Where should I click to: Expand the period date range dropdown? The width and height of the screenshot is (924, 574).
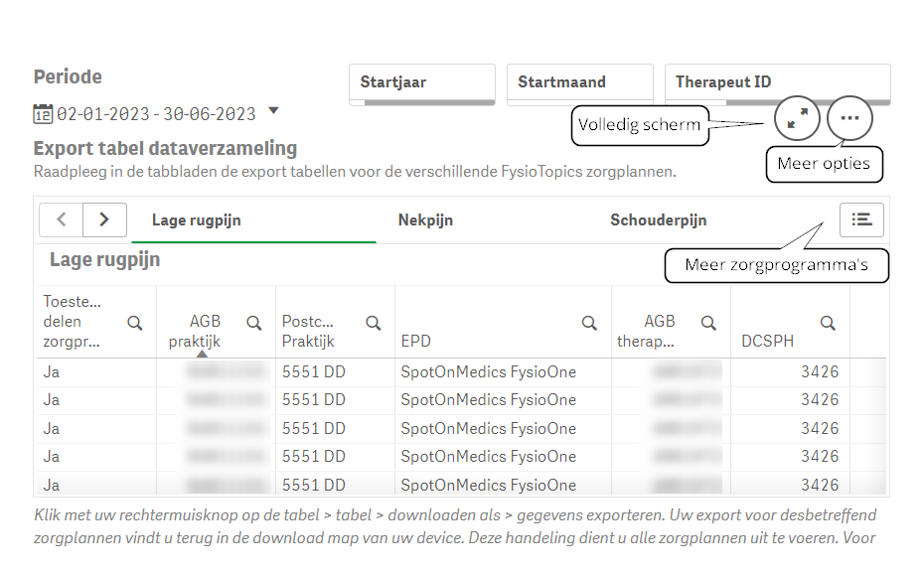274,112
